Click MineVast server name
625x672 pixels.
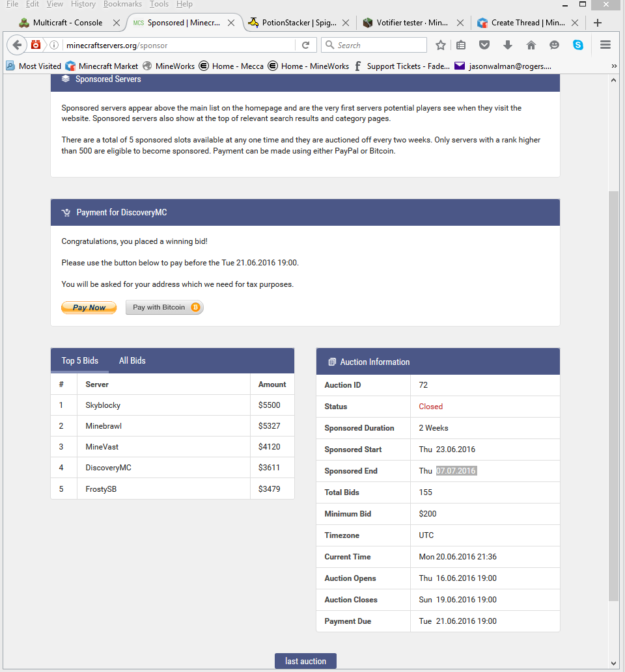[x=102, y=446]
